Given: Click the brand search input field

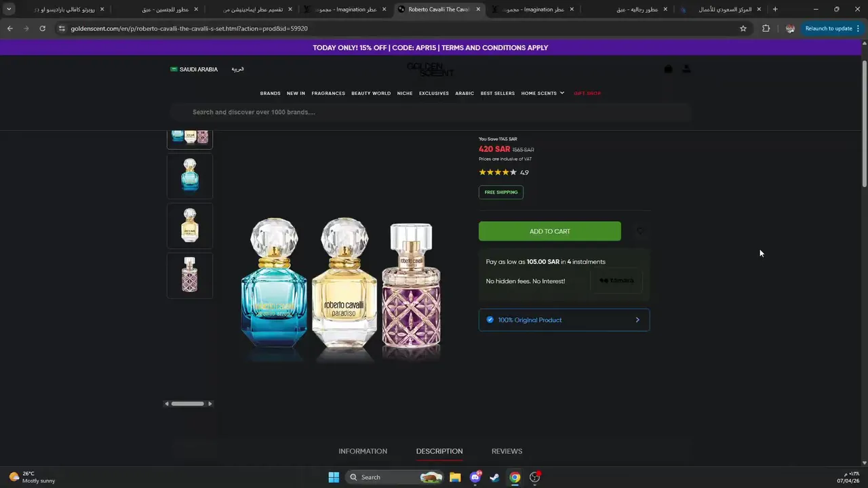Looking at the screenshot, I should (x=431, y=112).
